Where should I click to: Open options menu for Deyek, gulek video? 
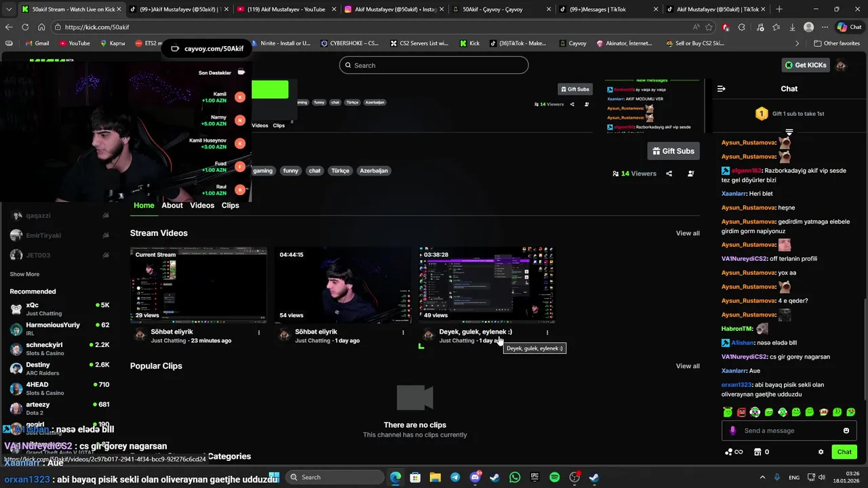click(547, 332)
